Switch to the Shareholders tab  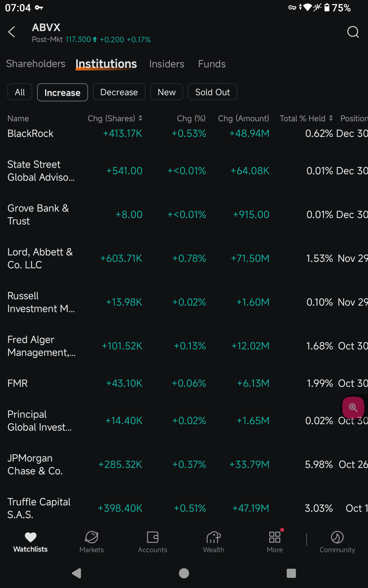pyautogui.click(x=36, y=64)
